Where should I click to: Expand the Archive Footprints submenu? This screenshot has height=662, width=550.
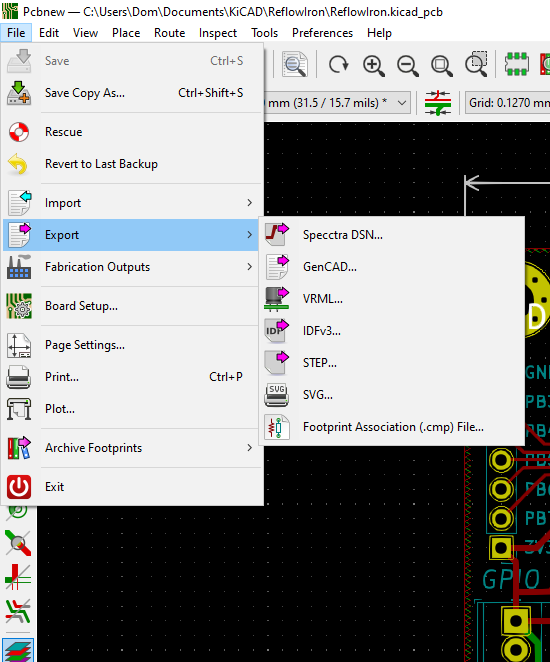click(131, 448)
